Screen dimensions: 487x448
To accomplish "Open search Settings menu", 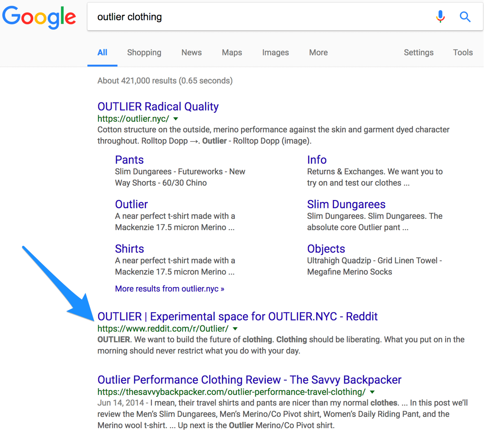I will click(x=419, y=52).
